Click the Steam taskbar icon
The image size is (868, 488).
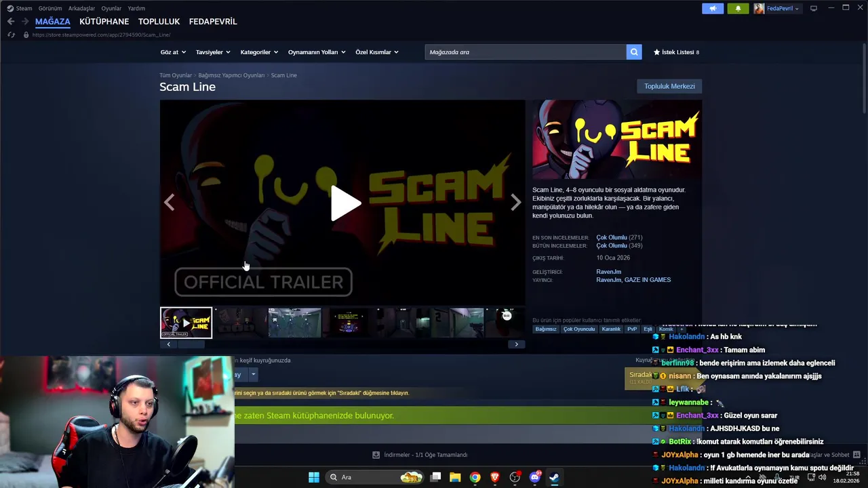554,477
